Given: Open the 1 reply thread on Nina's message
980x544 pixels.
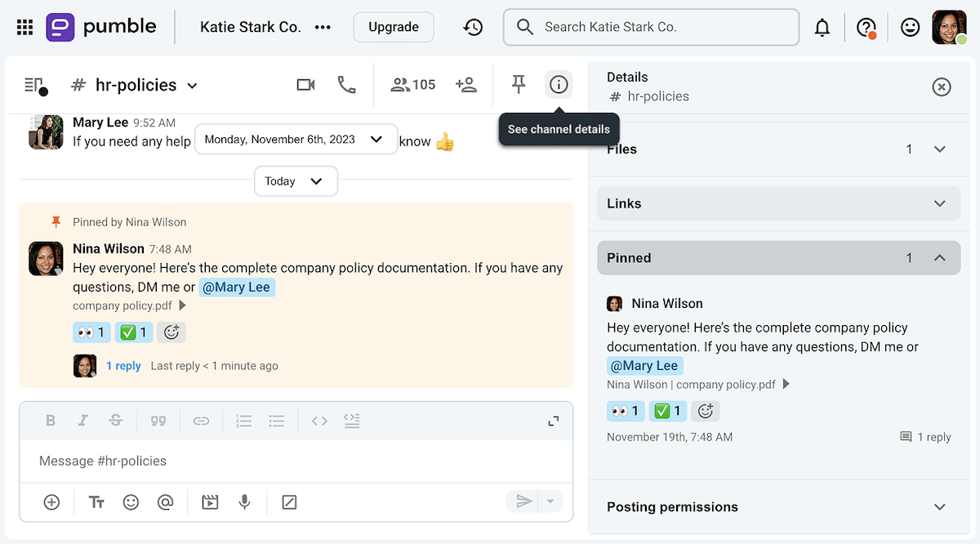Looking at the screenshot, I should 123,365.
